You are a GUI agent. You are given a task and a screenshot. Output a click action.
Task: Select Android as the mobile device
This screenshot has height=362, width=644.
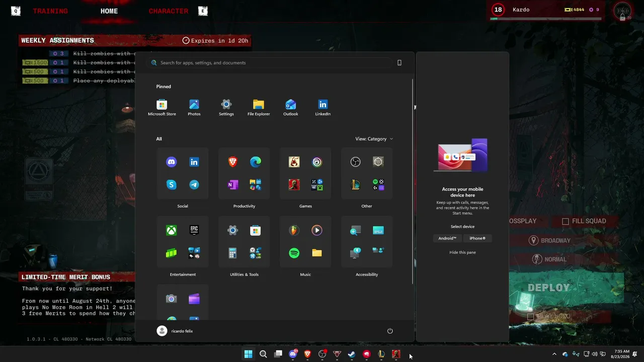coord(447,238)
